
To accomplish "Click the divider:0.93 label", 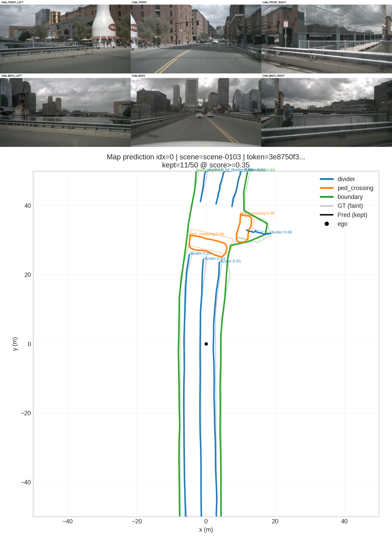I will [214, 259].
